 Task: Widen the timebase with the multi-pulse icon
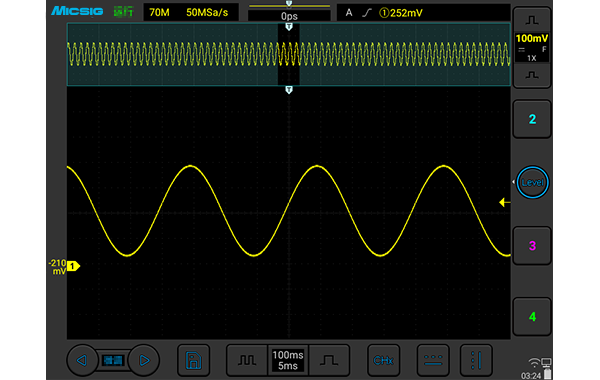tap(247, 360)
